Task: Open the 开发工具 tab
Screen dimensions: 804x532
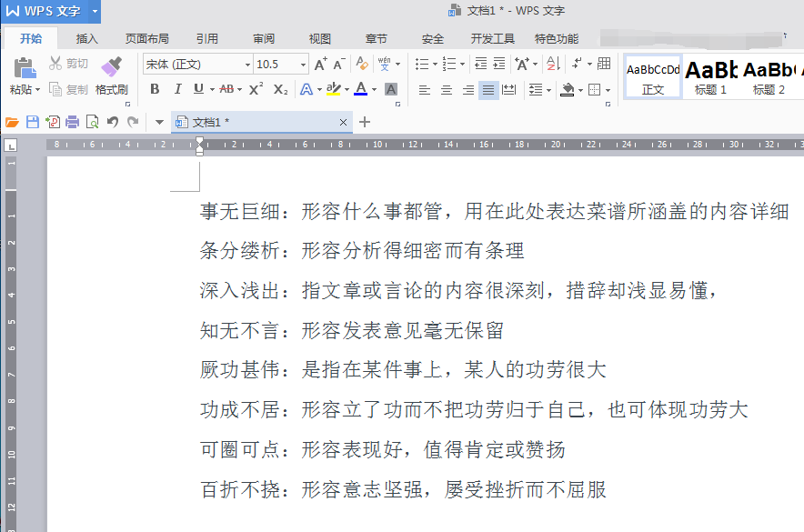Action: [x=492, y=38]
